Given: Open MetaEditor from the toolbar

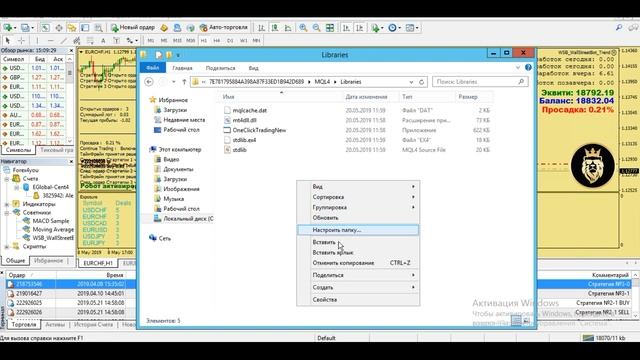Looking at the screenshot, I should 164,28.
